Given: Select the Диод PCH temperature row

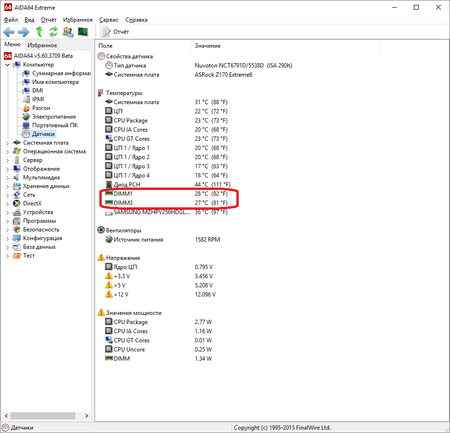Looking at the screenshot, I should coord(168,184).
